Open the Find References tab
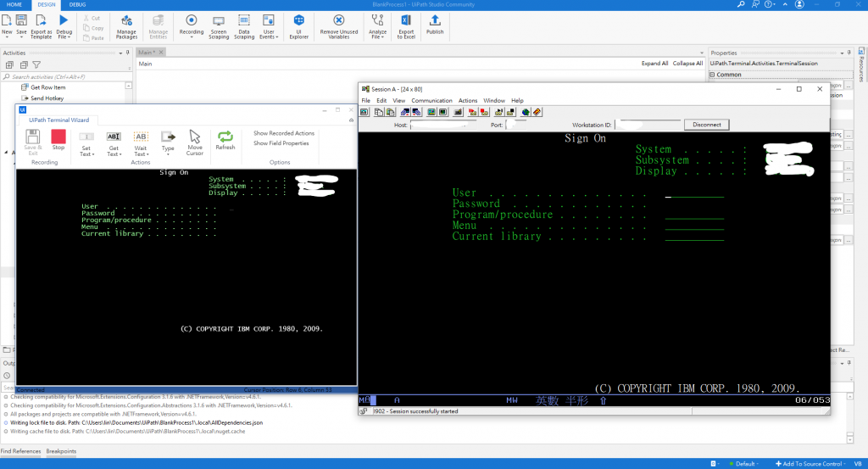This screenshot has height=469, width=868. (x=20, y=451)
